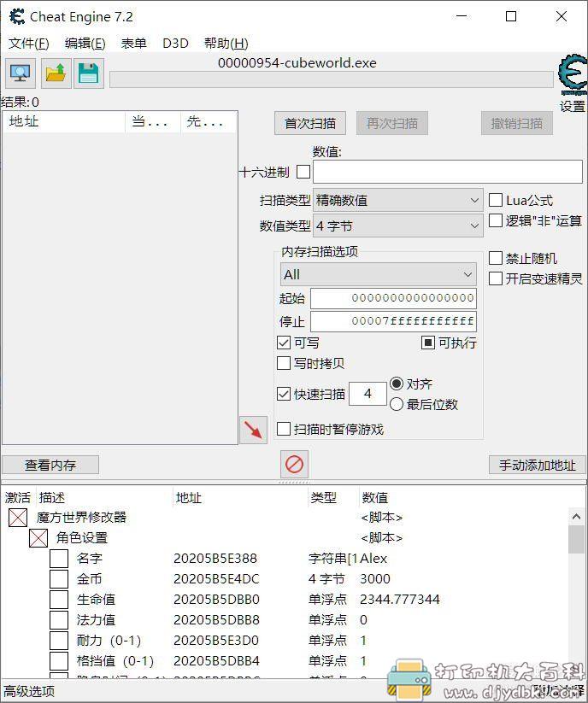Click the 再次扫描 button
The width and height of the screenshot is (588, 703).
click(392, 123)
